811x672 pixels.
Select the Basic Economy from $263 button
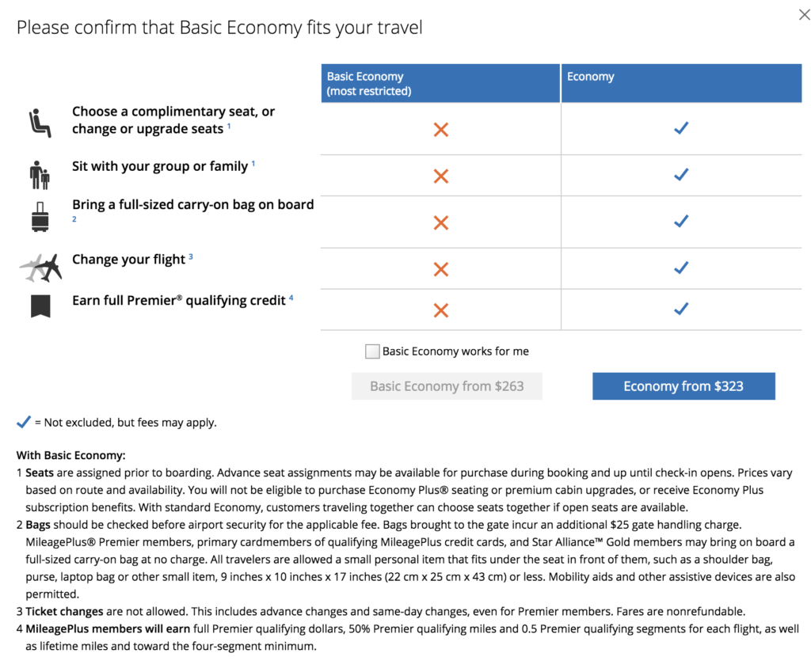[x=447, y=386]
